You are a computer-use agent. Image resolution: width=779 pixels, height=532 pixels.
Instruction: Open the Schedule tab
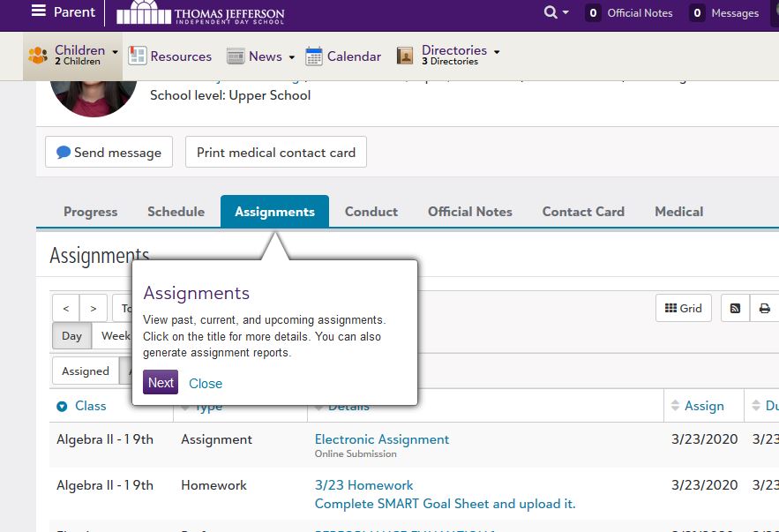coord(176,212)
